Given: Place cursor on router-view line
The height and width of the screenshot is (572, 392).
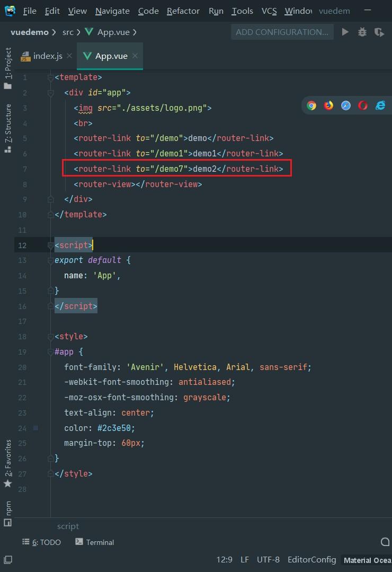Looking at the screenshot, I should (138, 184).
